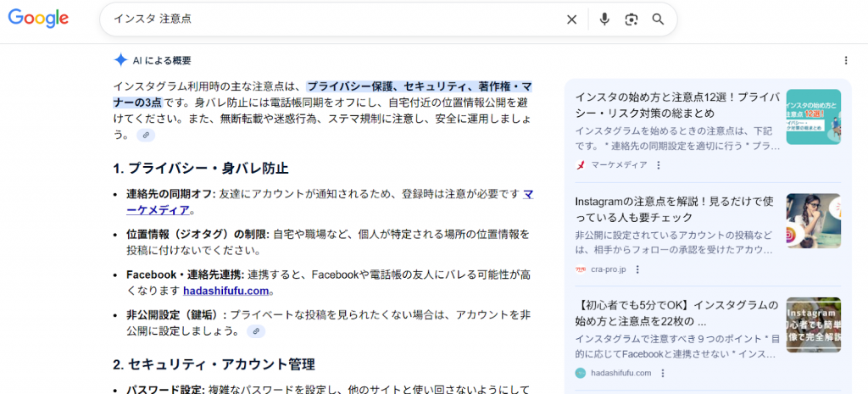Open the three-dot menu beside マーケメディア
The image size is (868, 394).
point(658,165)
